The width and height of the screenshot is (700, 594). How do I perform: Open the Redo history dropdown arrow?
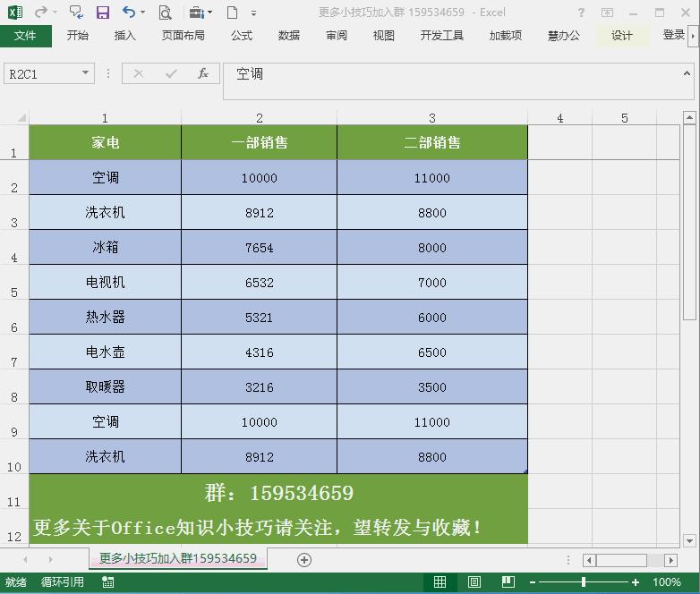(55, 13)
